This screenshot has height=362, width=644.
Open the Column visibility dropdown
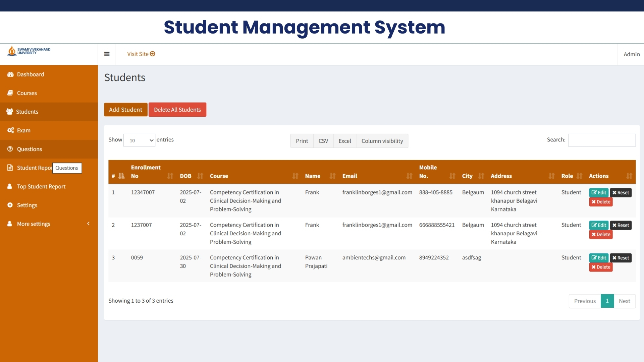[x=382, y=141]
